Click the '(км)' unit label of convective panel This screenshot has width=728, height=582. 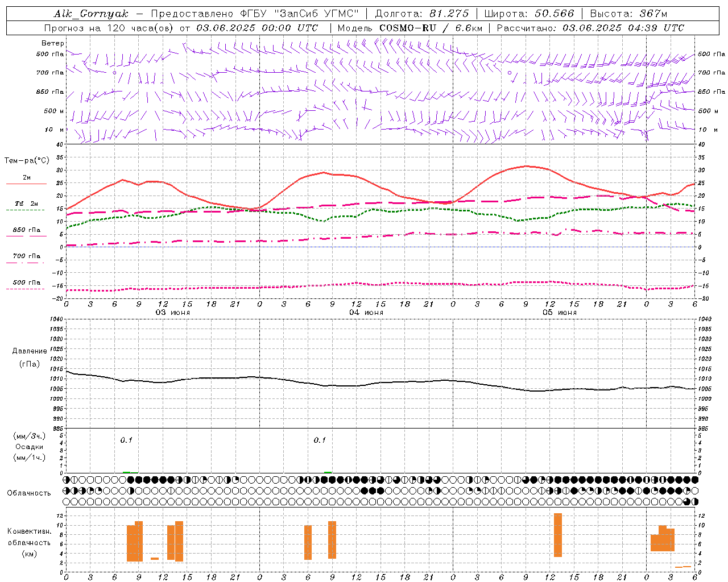coord(30,554)
